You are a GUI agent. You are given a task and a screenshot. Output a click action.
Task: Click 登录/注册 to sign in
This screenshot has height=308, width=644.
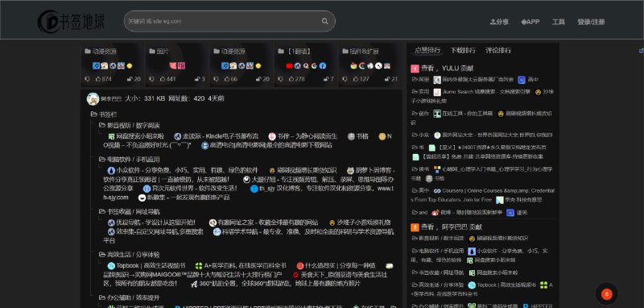pyautogui.click(x=591, y=22)
